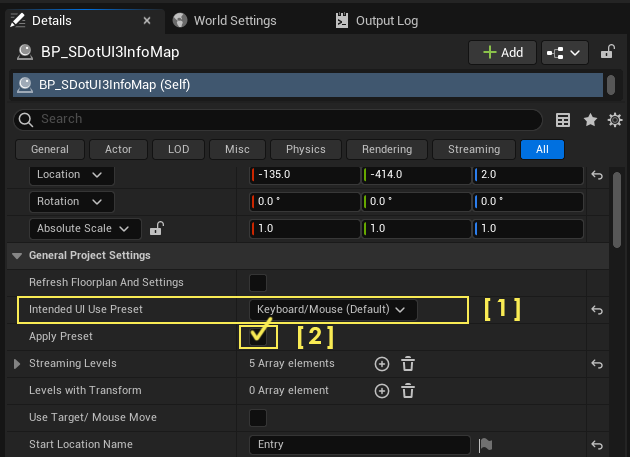Edit Scale X value field

[x=305, y=229]
